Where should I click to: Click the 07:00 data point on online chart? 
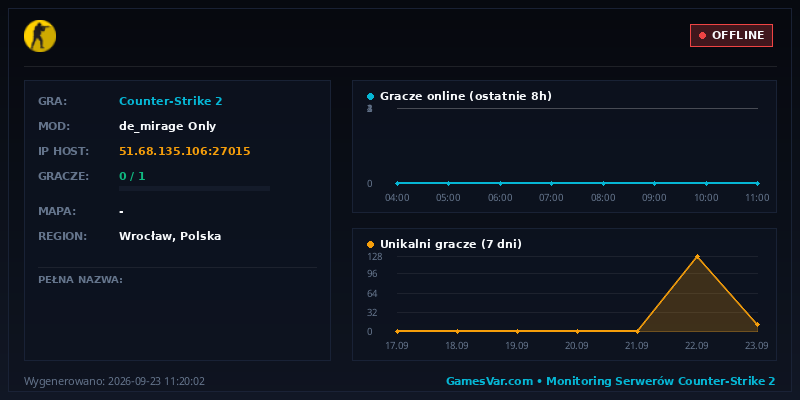(x=552, y=183)
